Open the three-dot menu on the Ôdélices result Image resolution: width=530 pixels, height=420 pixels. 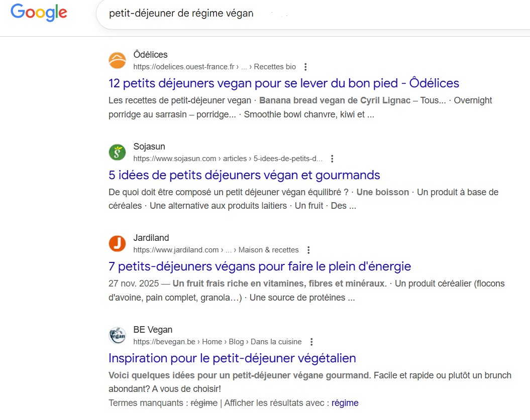pyautogui.click(x=304, y=66)
